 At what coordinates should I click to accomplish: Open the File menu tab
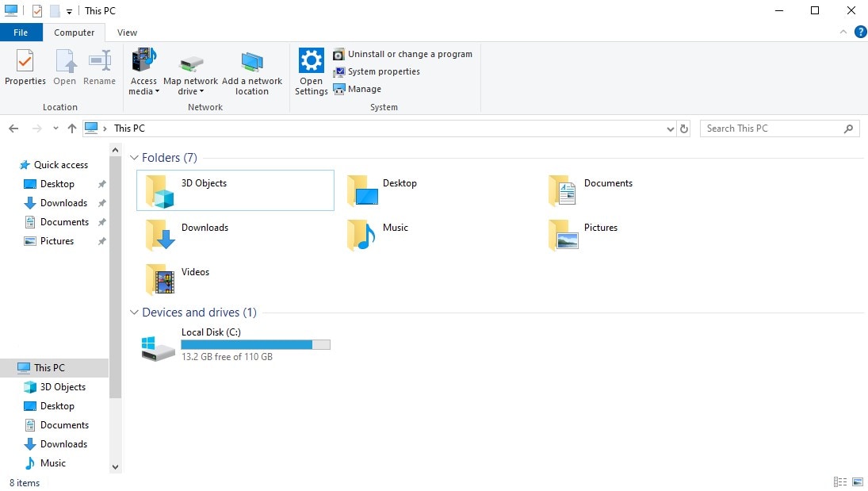point(21,33)
